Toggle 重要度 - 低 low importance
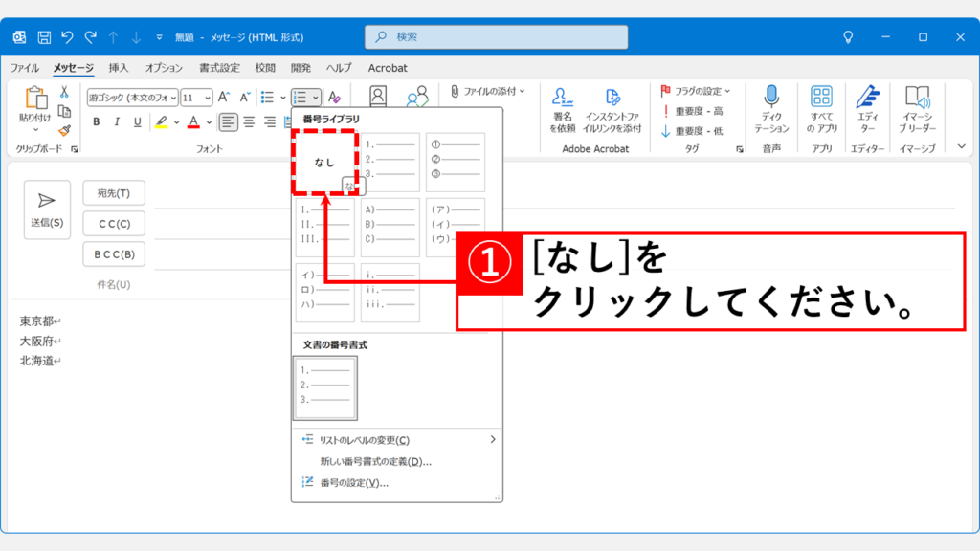The image size is (980, 551). [693, 131]
